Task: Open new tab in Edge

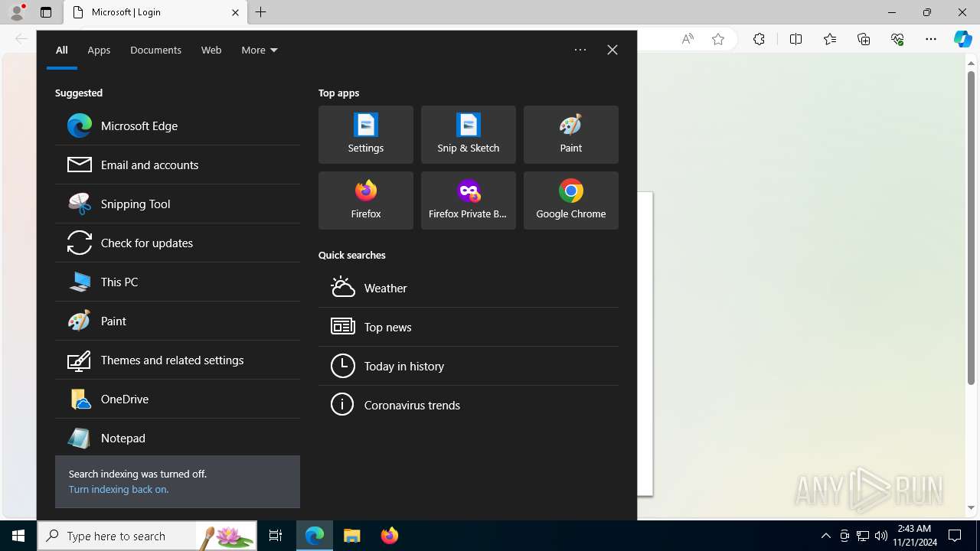Action: 261,12
